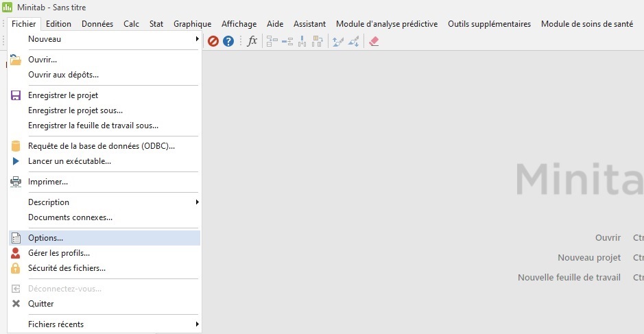Click the database cylinder icon for ODBC

[x=16, y=146]
